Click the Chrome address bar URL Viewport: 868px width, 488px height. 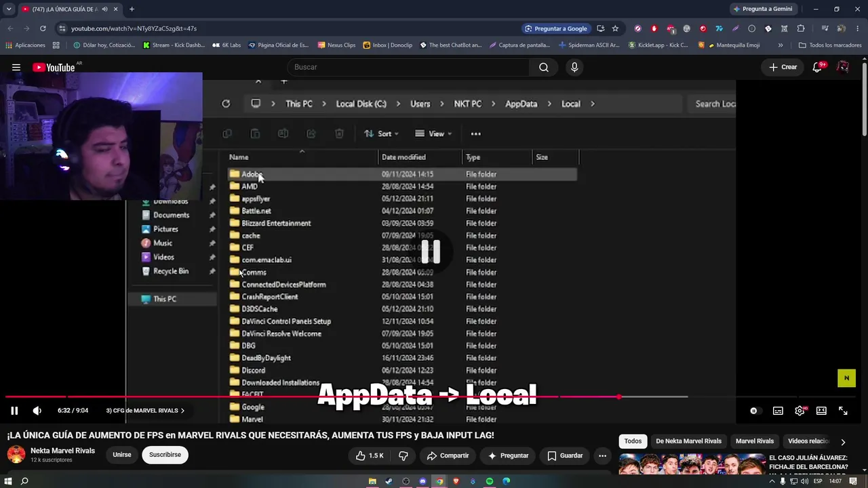(134, 28)
